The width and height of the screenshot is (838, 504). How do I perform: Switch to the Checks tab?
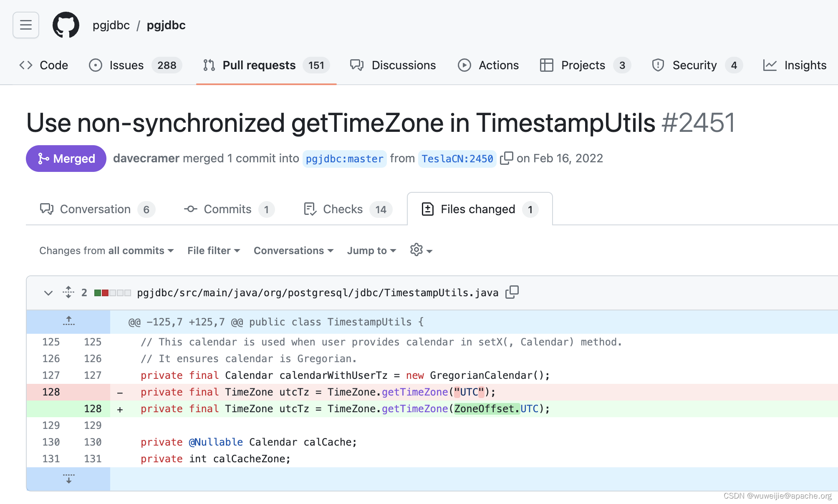coord(348,209)
